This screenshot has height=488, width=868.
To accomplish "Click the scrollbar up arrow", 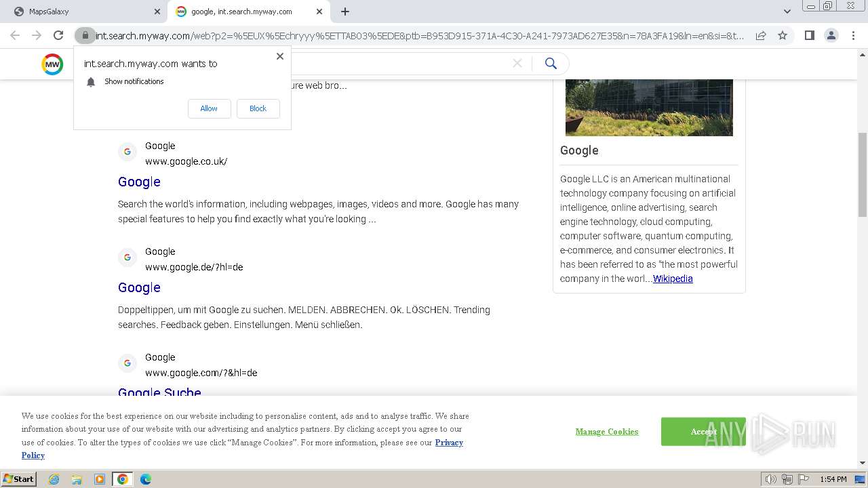I will pyautogui.click(x=863, y=56).
